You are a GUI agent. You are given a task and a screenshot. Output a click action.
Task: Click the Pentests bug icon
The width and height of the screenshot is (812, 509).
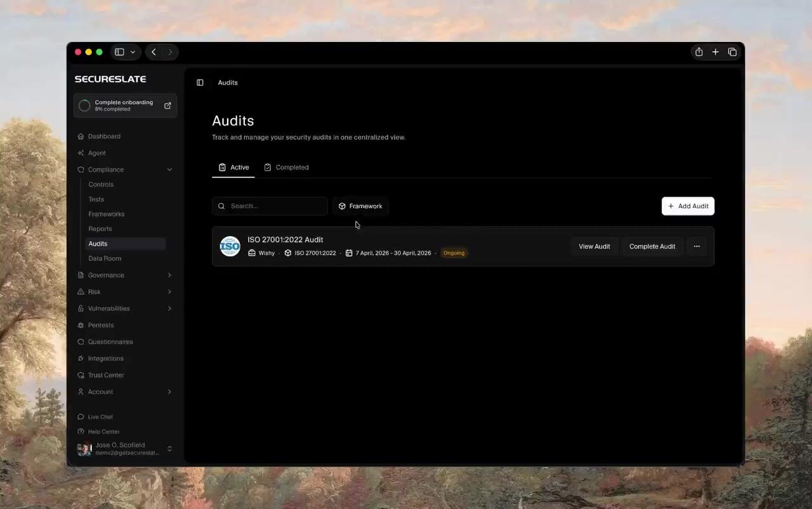[x=81, y=325]
